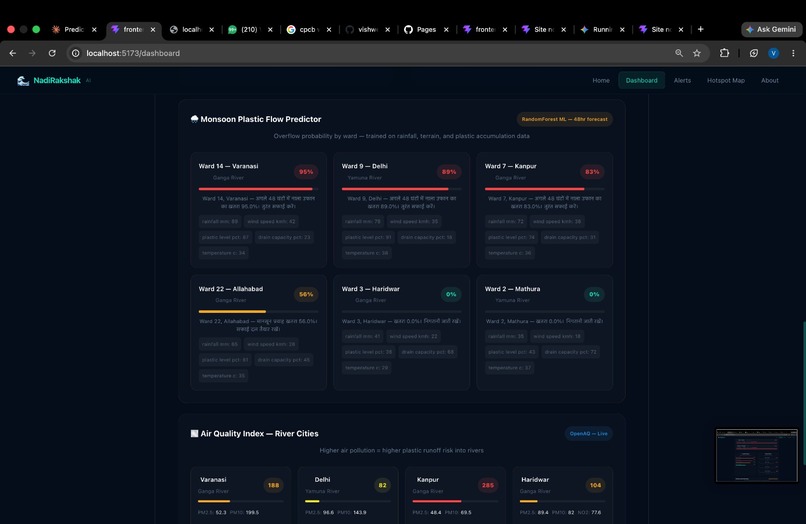Click the chart icon beside Air Quality Index
The image size is (806, 524).
coord(194,433)
